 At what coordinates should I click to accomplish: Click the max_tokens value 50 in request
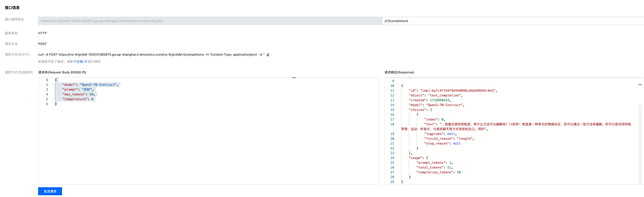click(x=91, y=94)
